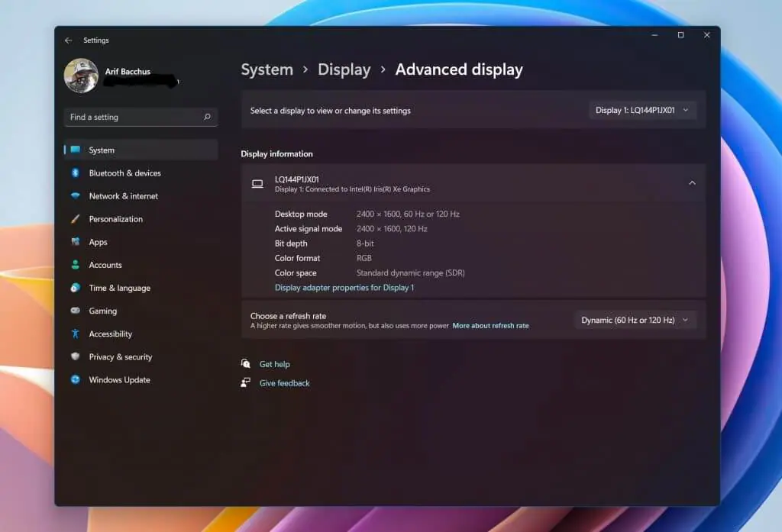Viewport: 782px width, 532px height.
Task: Go to Network & internet label
Action: click(123, 196)
